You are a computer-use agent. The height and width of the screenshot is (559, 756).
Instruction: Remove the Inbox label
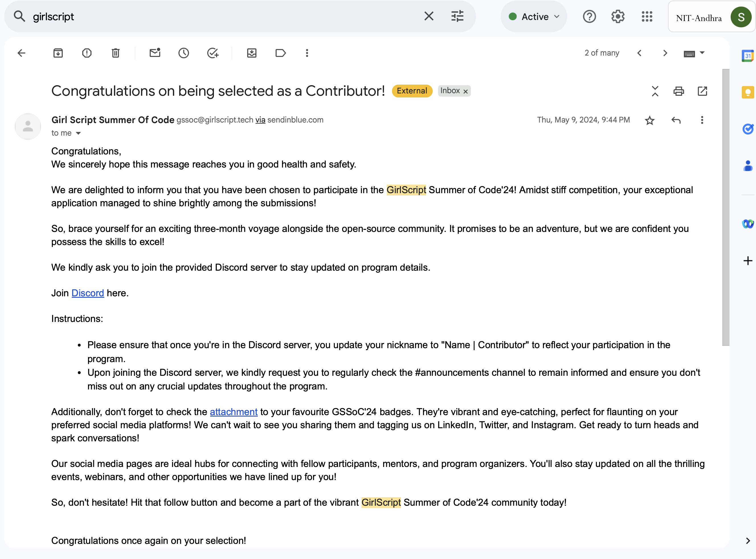(465, 91)
